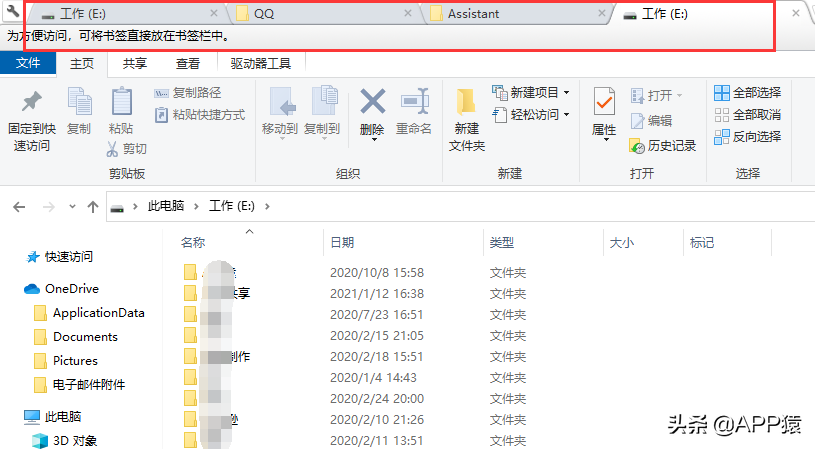
Task: Go up one level with up arrow
Action: coord(93,207)
